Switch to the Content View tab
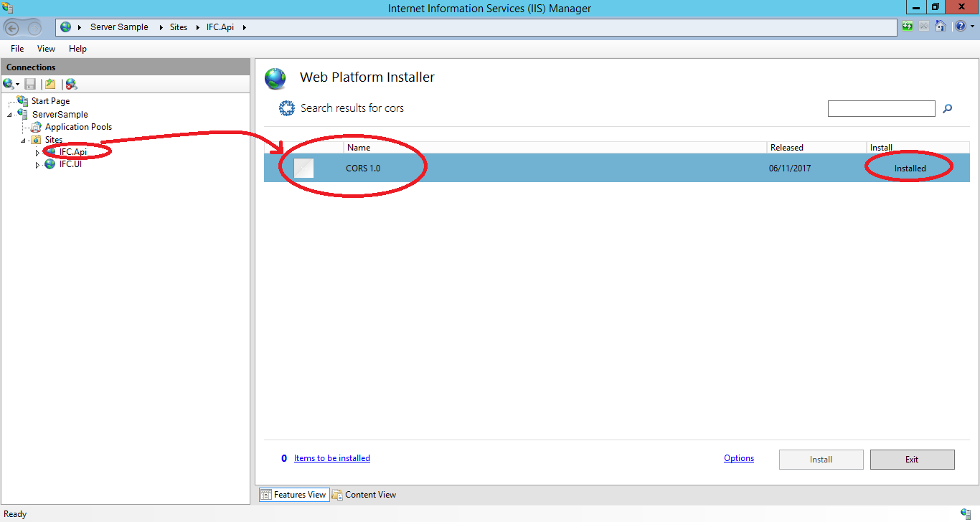 (x=364, y=495)
